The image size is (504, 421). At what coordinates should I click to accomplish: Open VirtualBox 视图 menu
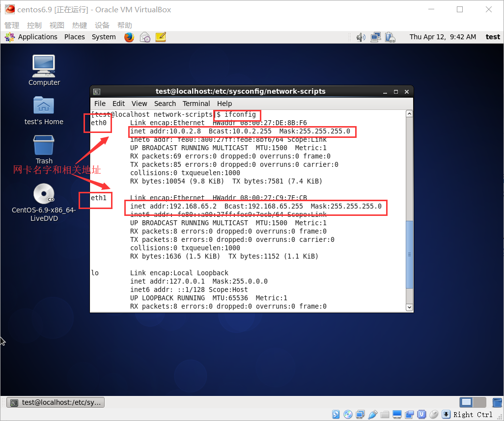(57, 26)
